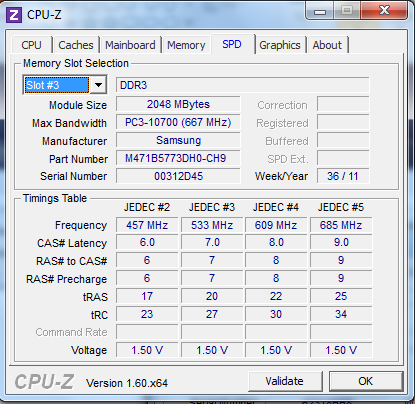The width and height of the screenshot is (415, 404).
Task: Click the Module Size 2048 MBytes field
Action: (178, 104)
